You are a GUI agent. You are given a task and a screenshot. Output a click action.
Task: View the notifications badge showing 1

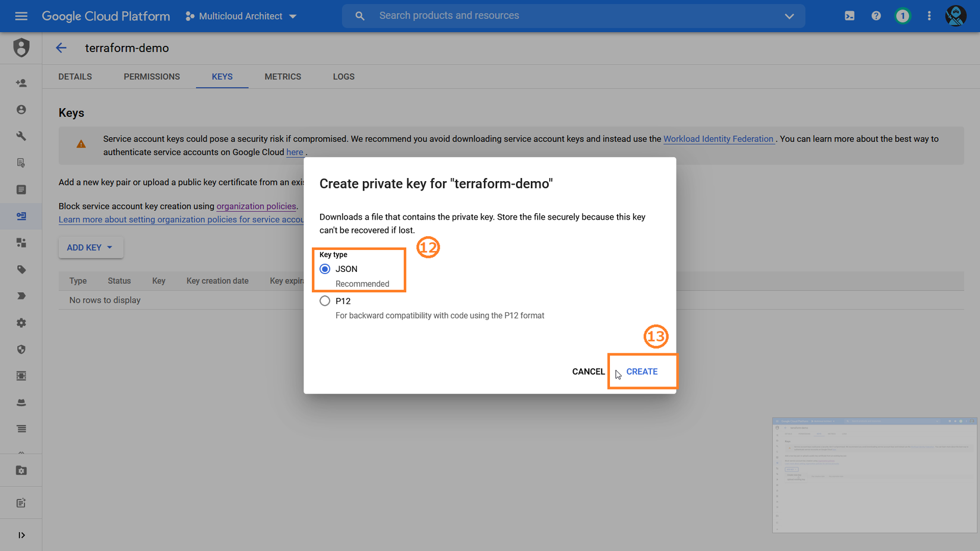[x=903, y=16]
